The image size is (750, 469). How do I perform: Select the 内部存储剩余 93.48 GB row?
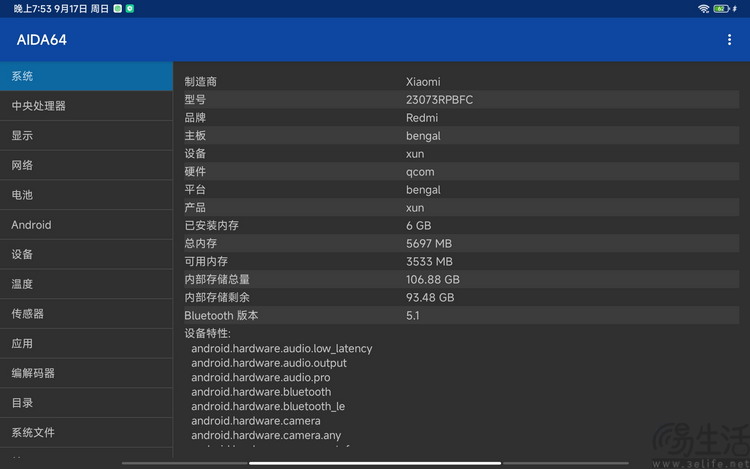pyautogui.click(x=462, y=297)
